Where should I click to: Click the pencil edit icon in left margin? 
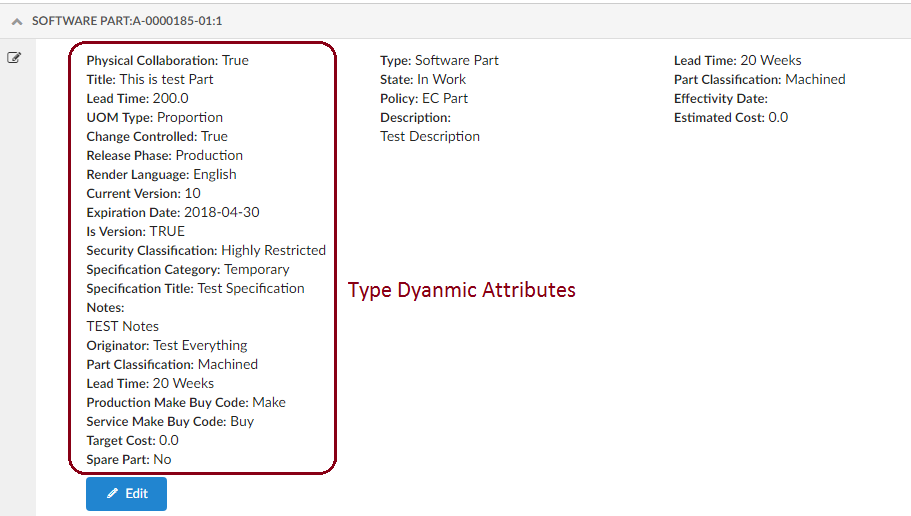(x=14, y=58)
